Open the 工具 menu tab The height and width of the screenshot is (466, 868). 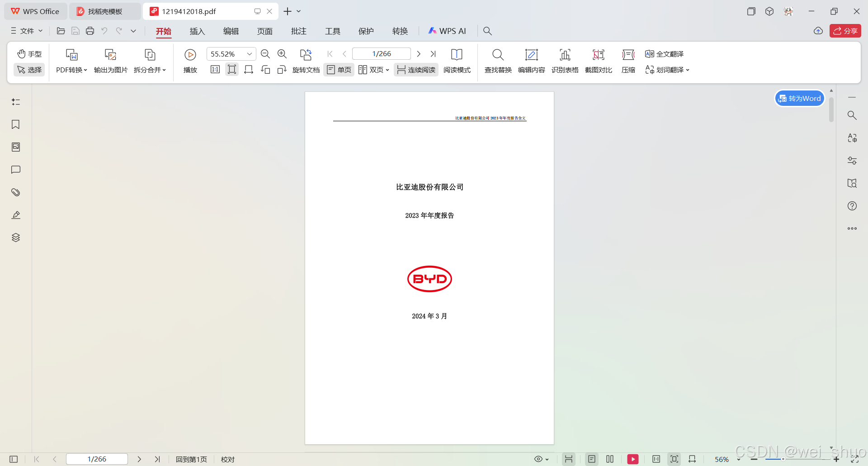(x=332, y=31)
